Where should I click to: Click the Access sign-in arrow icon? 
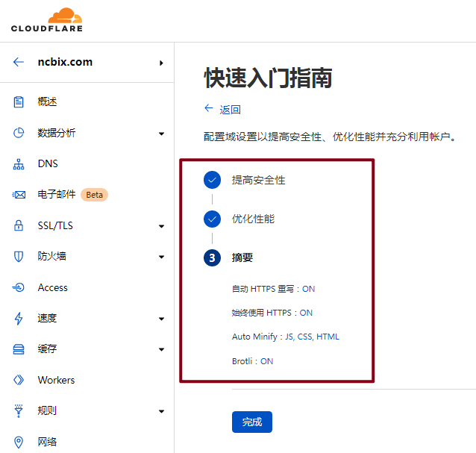click(x=19, y=287)
